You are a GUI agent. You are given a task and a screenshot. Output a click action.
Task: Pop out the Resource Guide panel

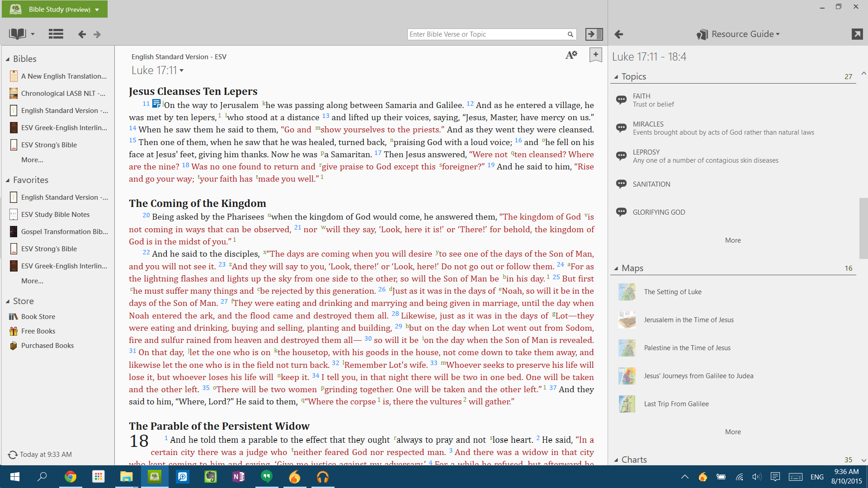click(857, 34)
